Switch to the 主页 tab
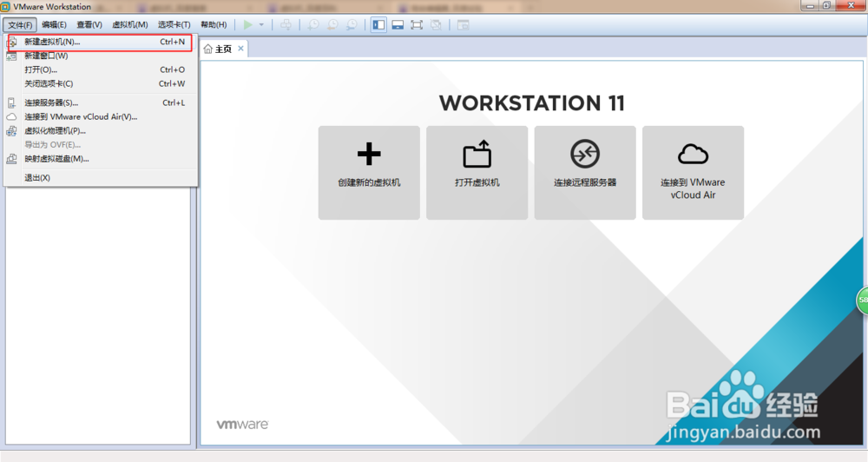Screen dimensions: 868x462 [x=224, y=49]
